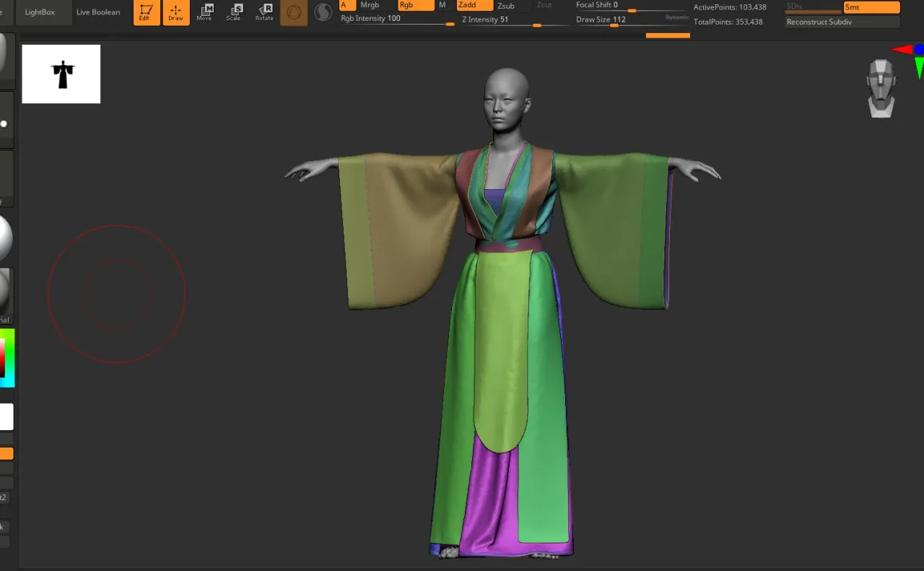Click the ActivePoints count readout

click(x=730, y=7)
